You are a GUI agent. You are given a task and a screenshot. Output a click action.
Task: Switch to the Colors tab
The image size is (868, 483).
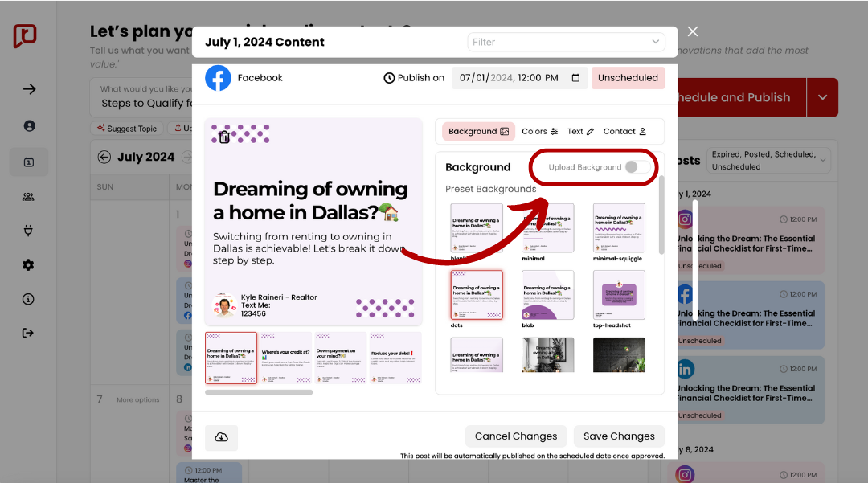[540, 132]
